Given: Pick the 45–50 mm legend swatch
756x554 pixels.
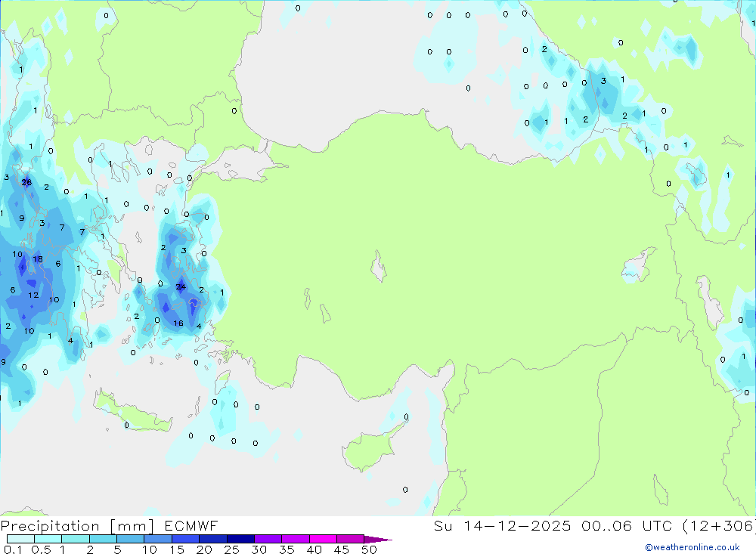Looking at the screenshot, I should coord(351,539).
